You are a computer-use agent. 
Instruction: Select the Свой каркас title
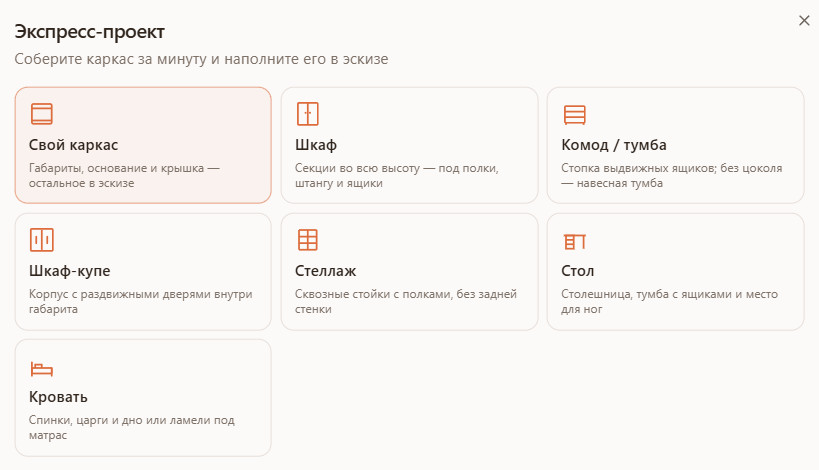pos(73,145)
